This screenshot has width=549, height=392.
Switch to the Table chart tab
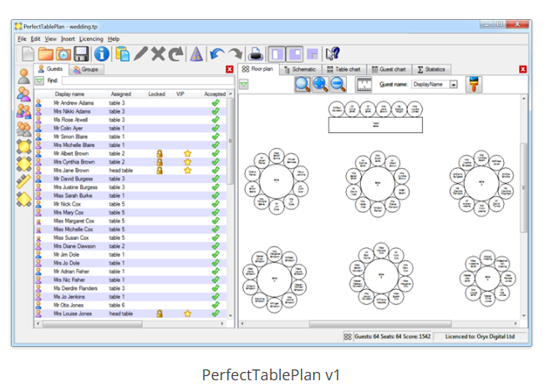click(x=343, y=69)
